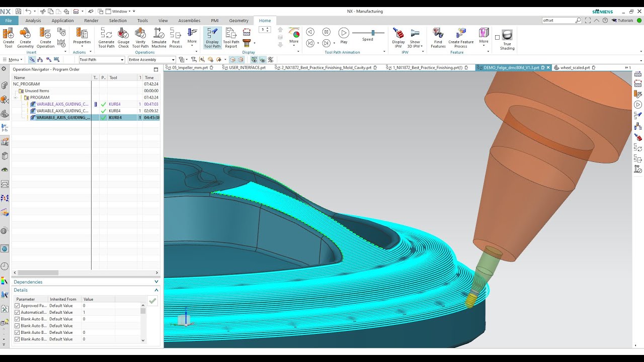
Task: Open the Tool Path selection filter dropdown
Action: (101, 60)
